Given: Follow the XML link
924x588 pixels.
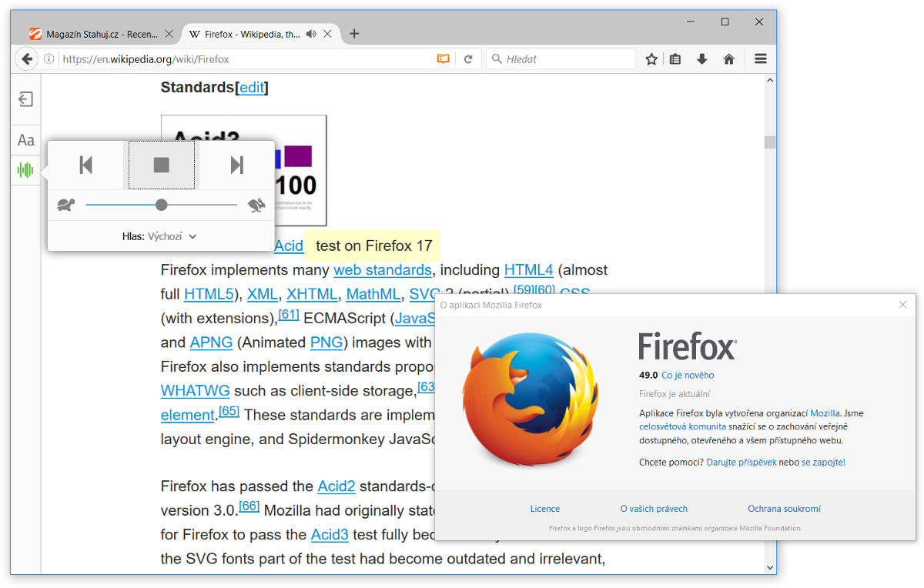Looking at the screenshot, I should [263, 294].
